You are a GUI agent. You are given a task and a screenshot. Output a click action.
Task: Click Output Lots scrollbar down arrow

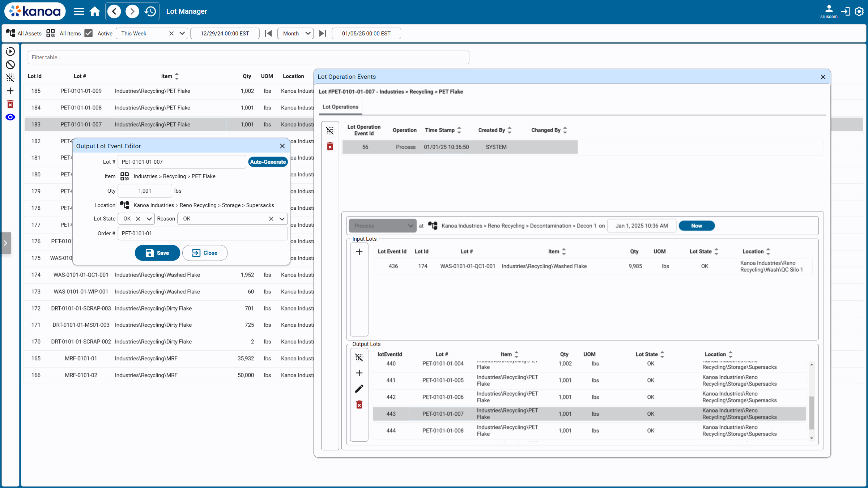(812, 438)
